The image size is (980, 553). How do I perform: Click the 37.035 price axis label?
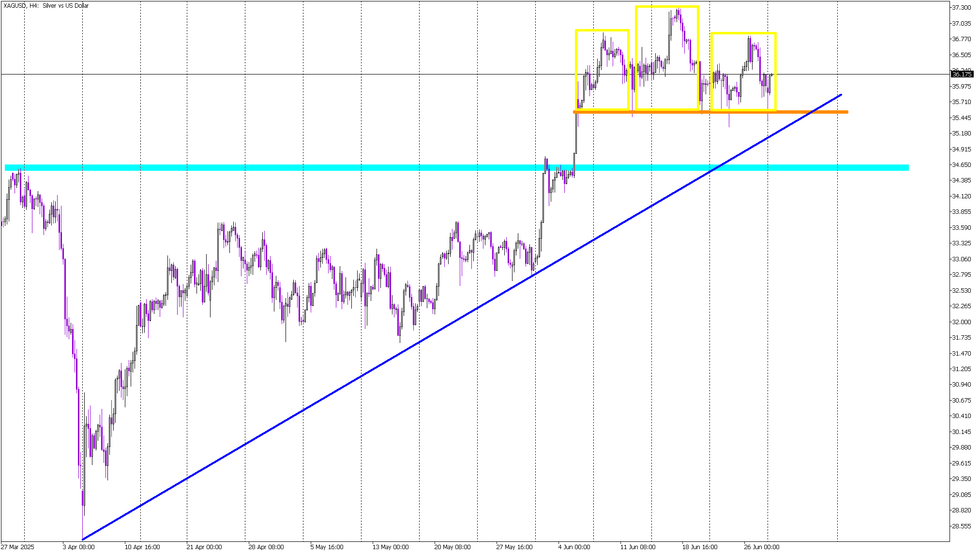961,24
